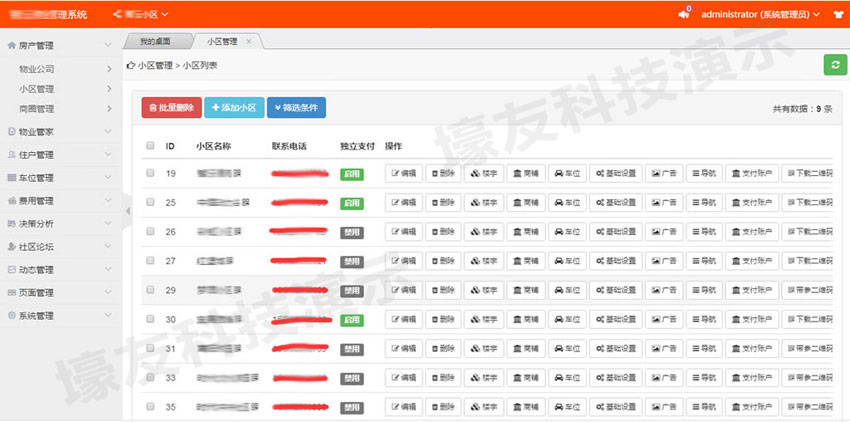Open 广告 for the ID 29 row
Screen dimensions: 850x422
point(664,290)
